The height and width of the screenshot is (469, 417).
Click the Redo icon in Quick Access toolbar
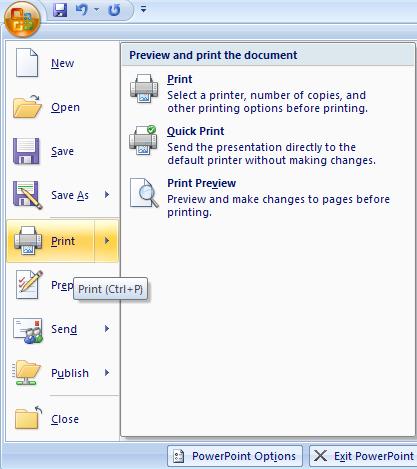click(x=114, y=10)
